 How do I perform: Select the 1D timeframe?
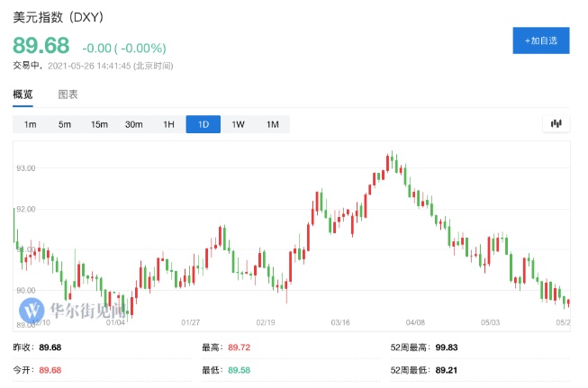click(204, 124)
